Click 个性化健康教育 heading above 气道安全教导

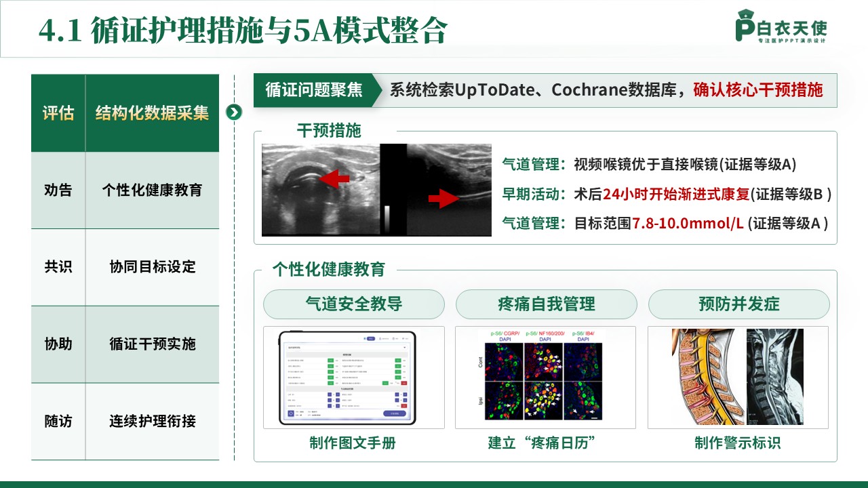pyautogui.click(x=329, y=270)
